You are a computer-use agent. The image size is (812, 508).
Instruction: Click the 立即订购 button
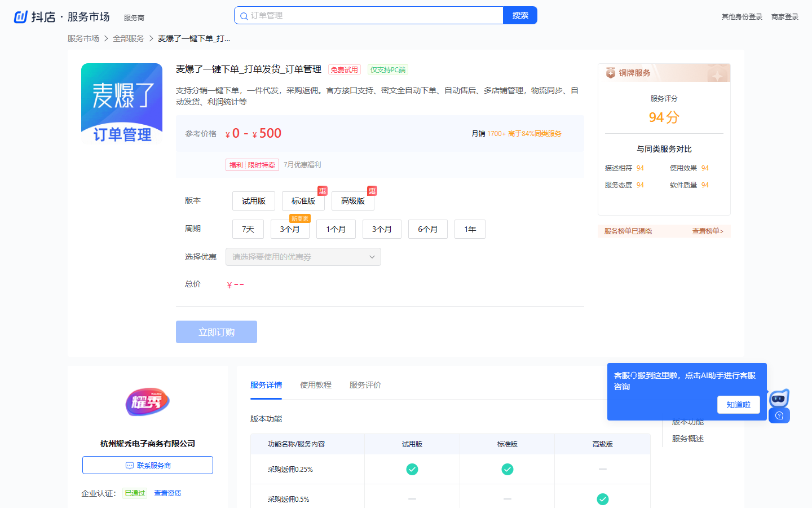tap(217, 332)
